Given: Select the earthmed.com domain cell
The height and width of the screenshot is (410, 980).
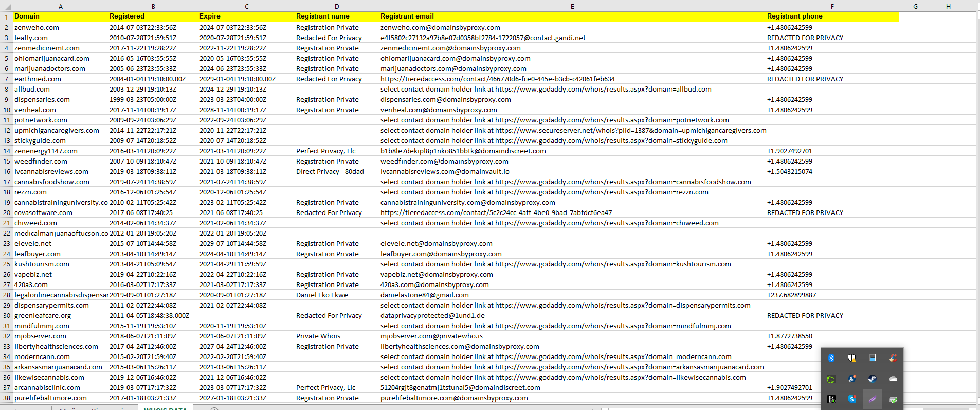Looking at the screenshot, I should [61, 79].
